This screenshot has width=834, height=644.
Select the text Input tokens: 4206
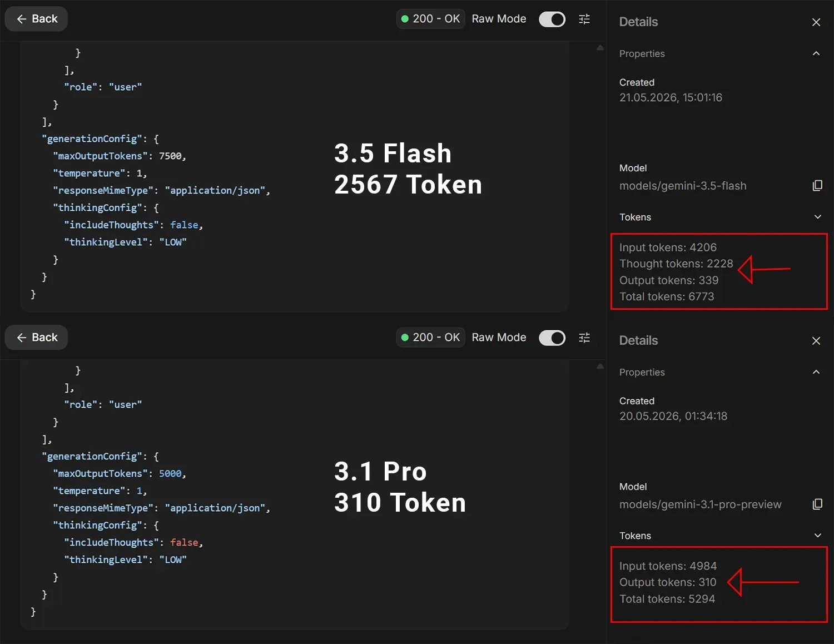pos(668,247)
